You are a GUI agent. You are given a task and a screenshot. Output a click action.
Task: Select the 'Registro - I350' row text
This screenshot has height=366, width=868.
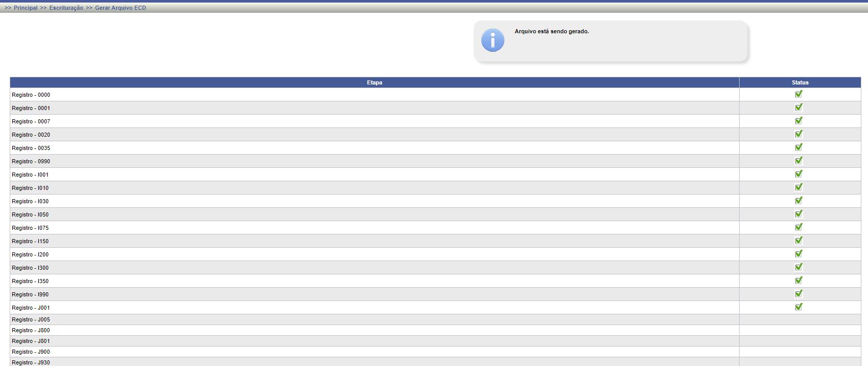(x=30, y=281)
